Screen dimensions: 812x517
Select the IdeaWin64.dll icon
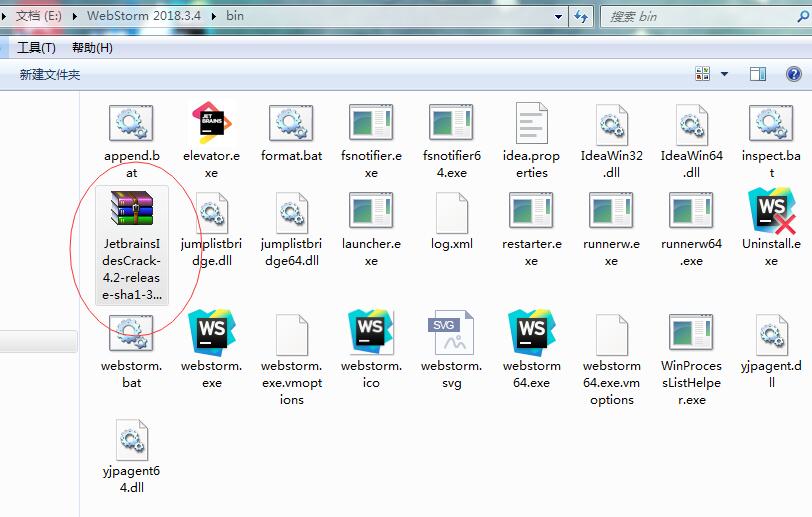pos(691,124)
